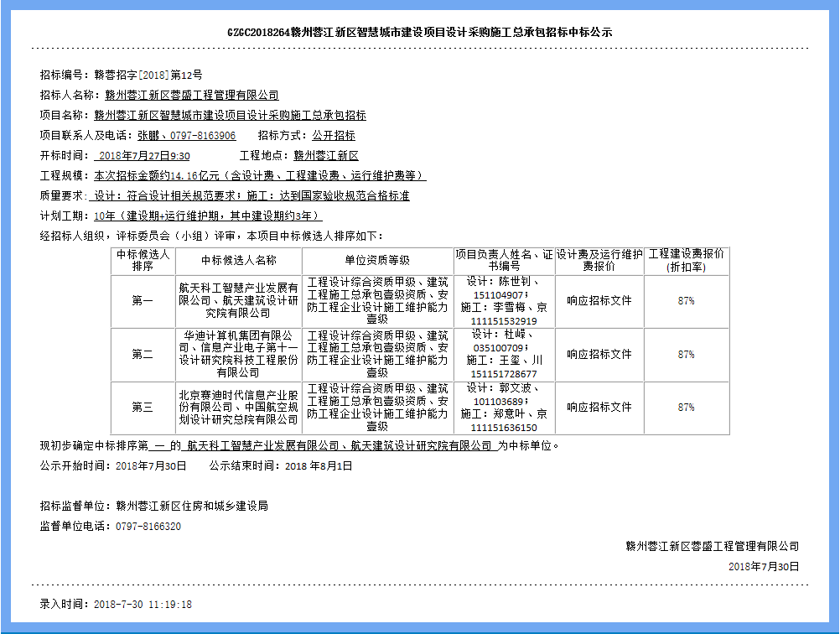This screenshot has height=634, width=840.
Task: Click contact phone 张鹏、0797-8163906
Action: click(186, 136)
